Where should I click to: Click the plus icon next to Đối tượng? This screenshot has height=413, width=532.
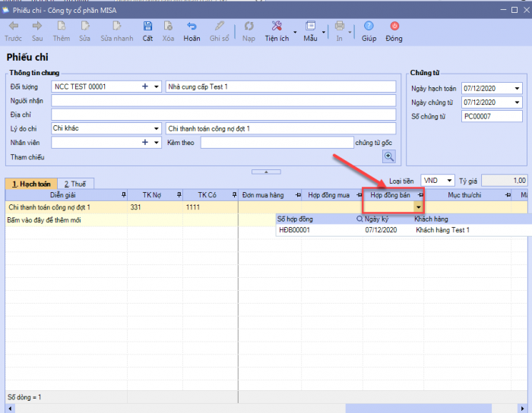(144, 87)
